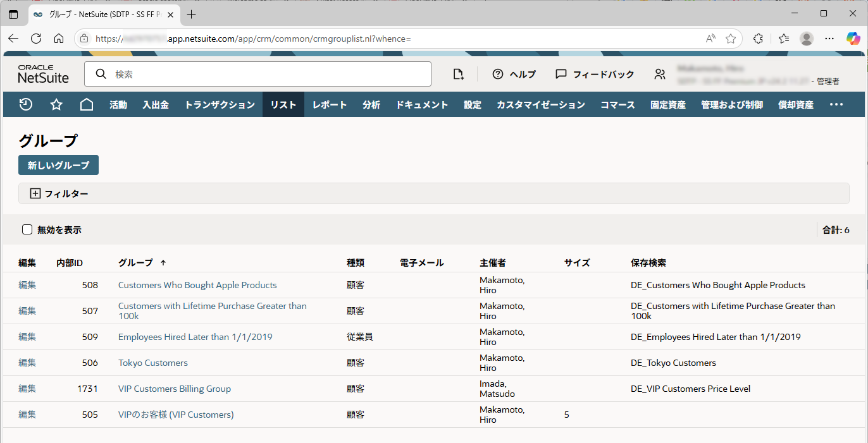The image size is (868, 443).
Task: Open the カスタマイゼーション menu
Action: pos(541,104)
